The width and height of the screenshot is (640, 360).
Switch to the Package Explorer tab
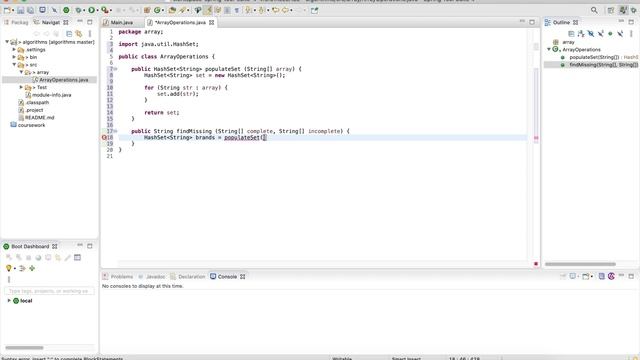click(16, 22)
